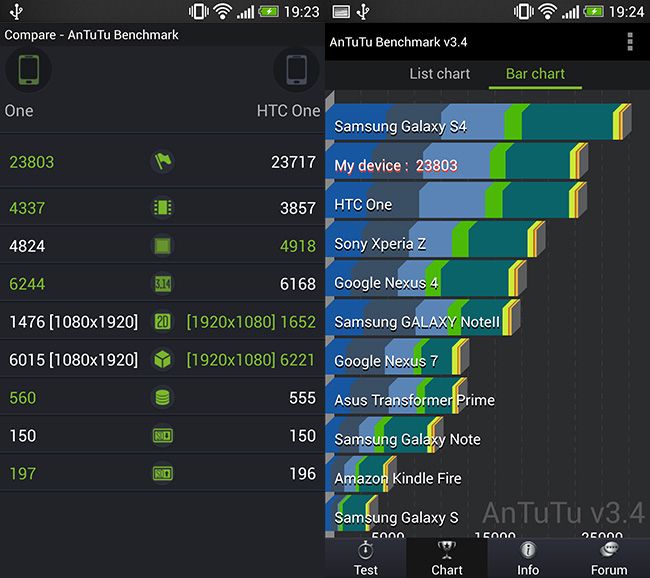This screenshot has height=578, width=650.
Task: Select the Google Nexus 7 bar
Action: [x=398, y=356]
